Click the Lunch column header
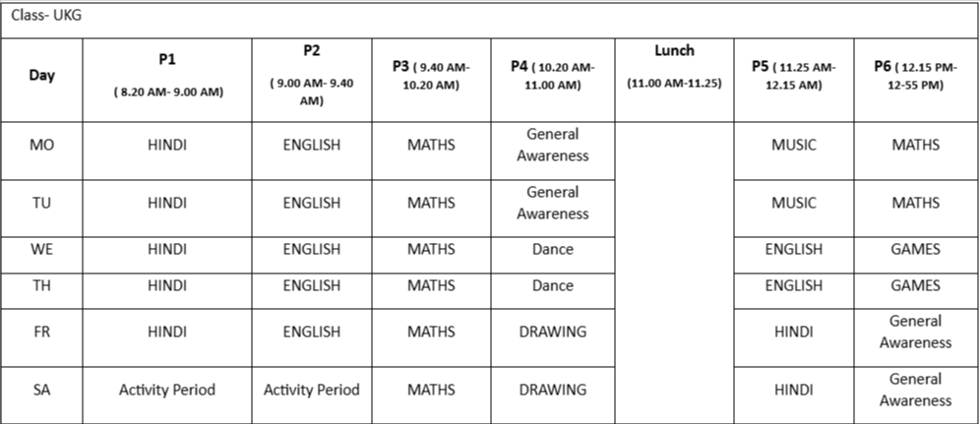 (x=674, y=65)
